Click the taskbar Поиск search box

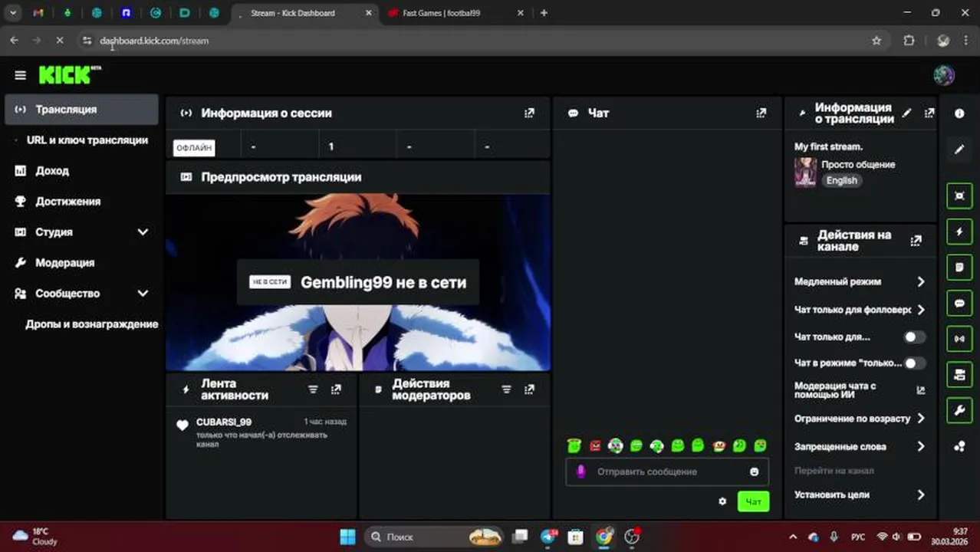tap(434, 537)
